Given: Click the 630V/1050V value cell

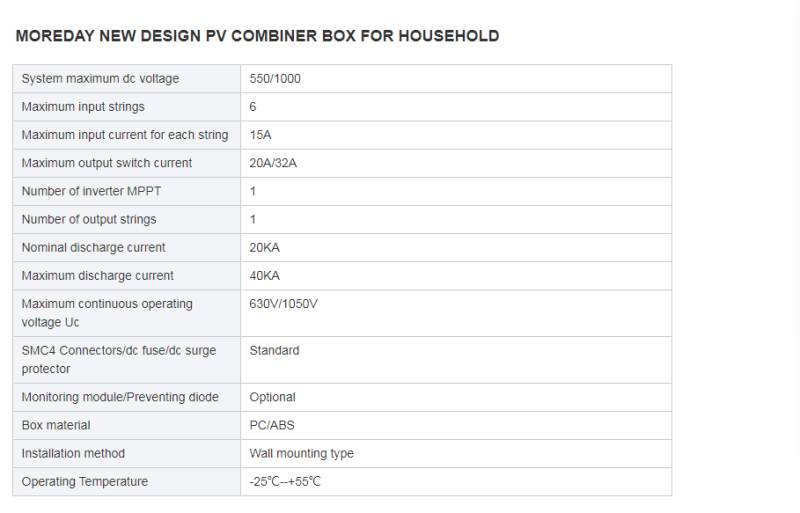Looking at the screenshot, I should pyautogui.click(x=283, y=303).
